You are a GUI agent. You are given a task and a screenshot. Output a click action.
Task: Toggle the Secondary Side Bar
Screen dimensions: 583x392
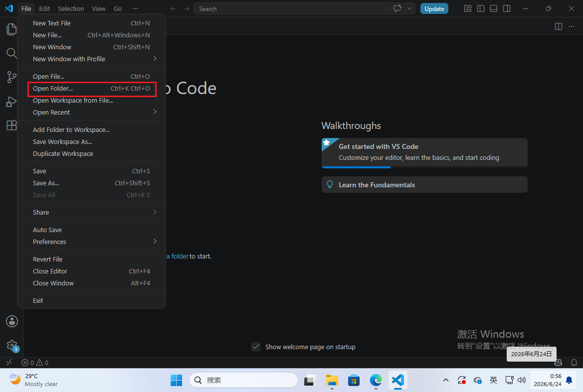pos(507,8)
